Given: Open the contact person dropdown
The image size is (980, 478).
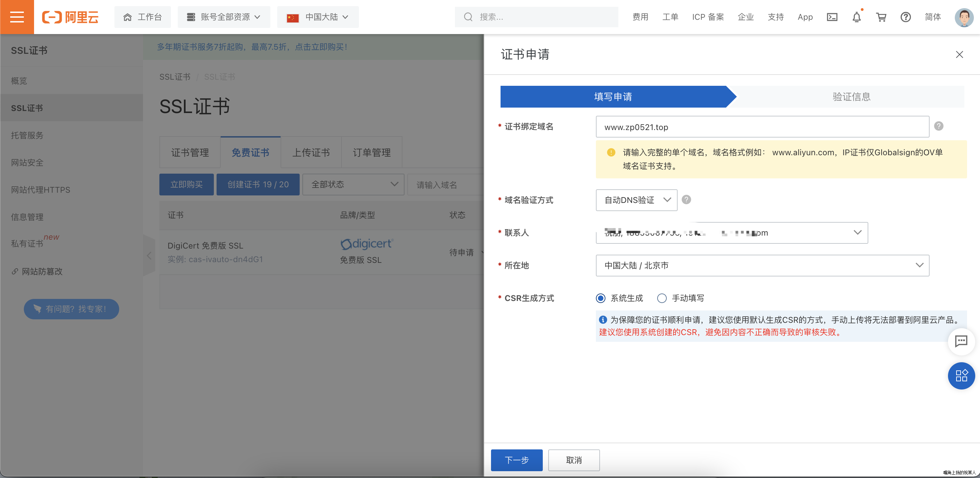Looking at the screenshot, I should (x=731, y=232).
